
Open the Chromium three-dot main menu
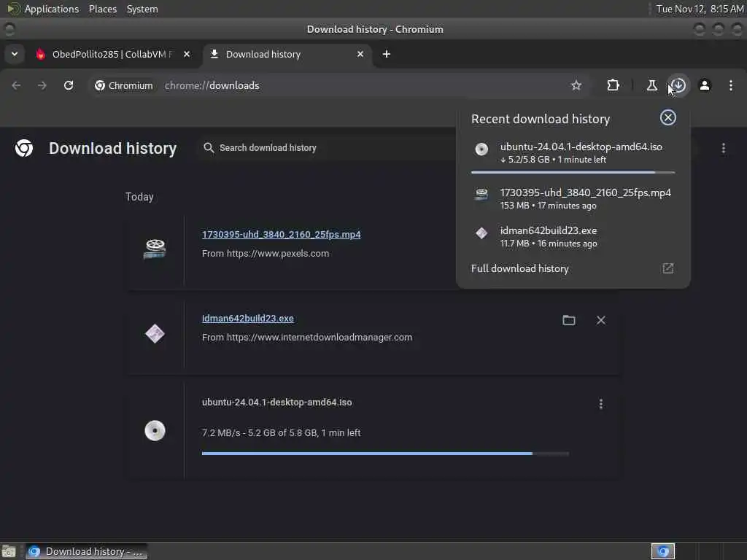(x=731, y=86)
